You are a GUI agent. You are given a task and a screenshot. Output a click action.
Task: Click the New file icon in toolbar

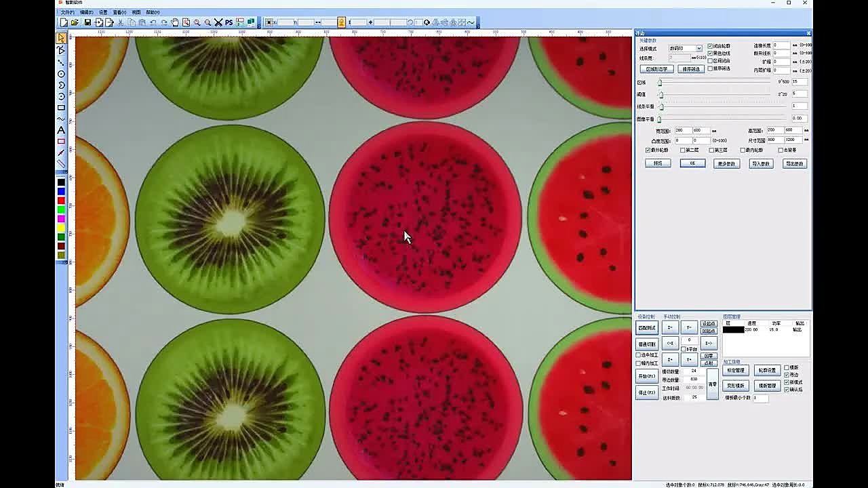click(x=64, y=22)
